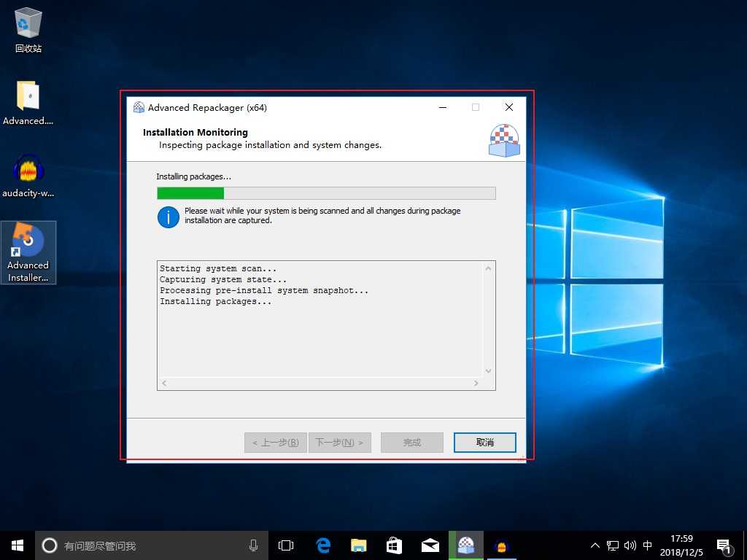Switch to the Audacity installer taskbar button
Image resolution: width=747 pixels, height=560 pixels.
point(501,545)
